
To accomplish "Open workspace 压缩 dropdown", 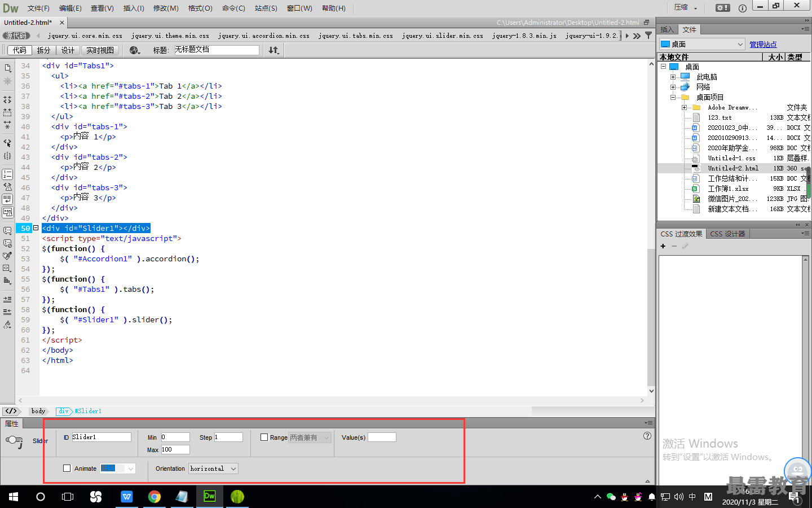I will pyautogui.click(x=685, y=8).
